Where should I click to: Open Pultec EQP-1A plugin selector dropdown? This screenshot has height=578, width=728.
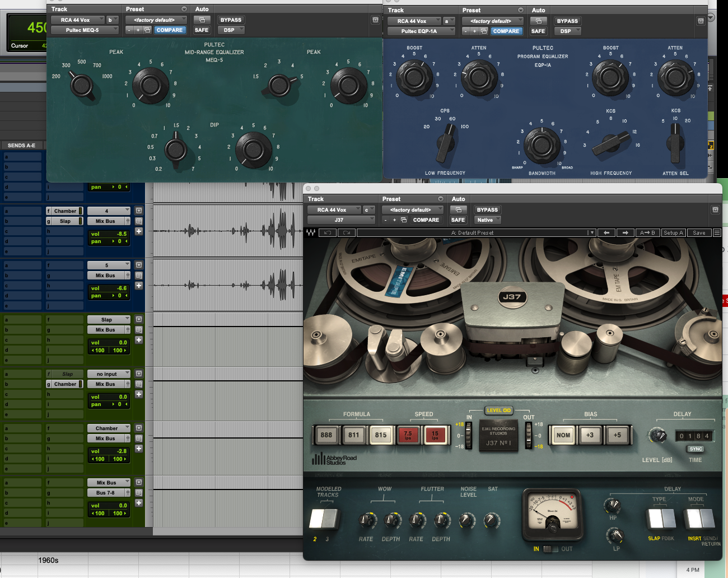pos(421,31)
